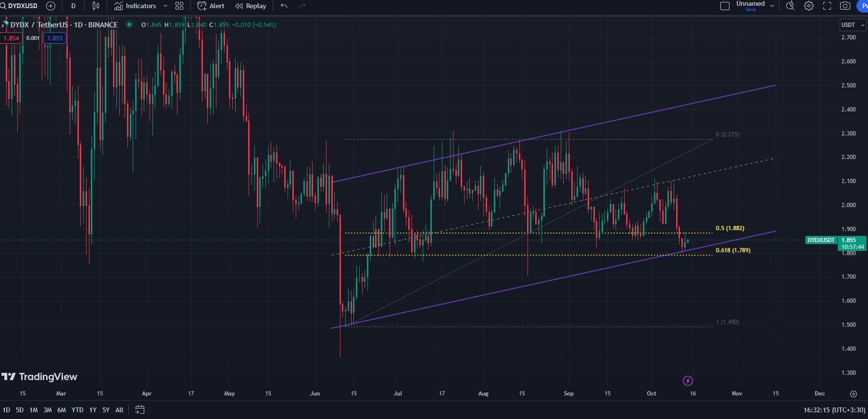
Task: Click the 1.300 price scale label
Action: pos(848,372)
